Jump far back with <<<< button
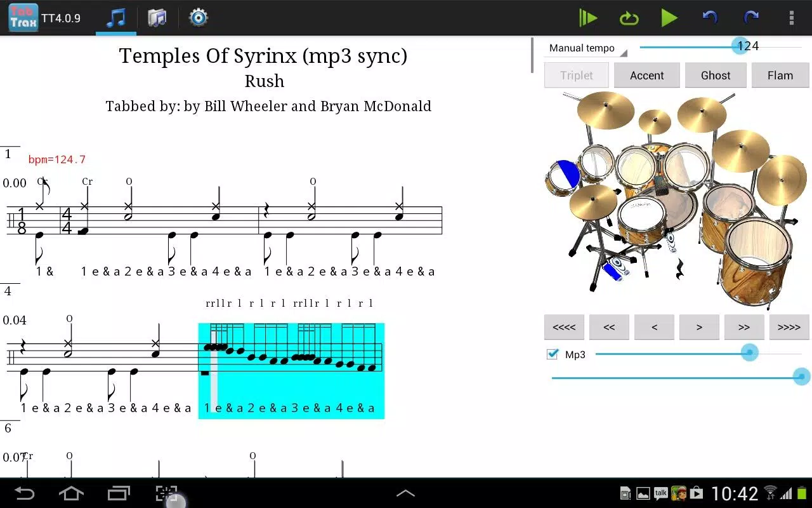The height and width of the screenshot is (508, 812). (564, 327)
